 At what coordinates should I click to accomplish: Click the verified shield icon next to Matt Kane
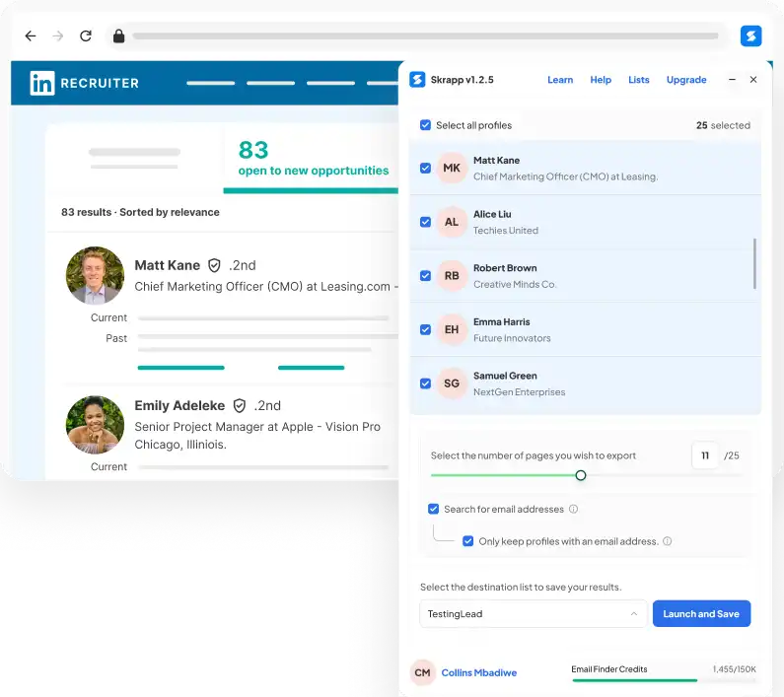pyautogui.click(x=214, y=265)
